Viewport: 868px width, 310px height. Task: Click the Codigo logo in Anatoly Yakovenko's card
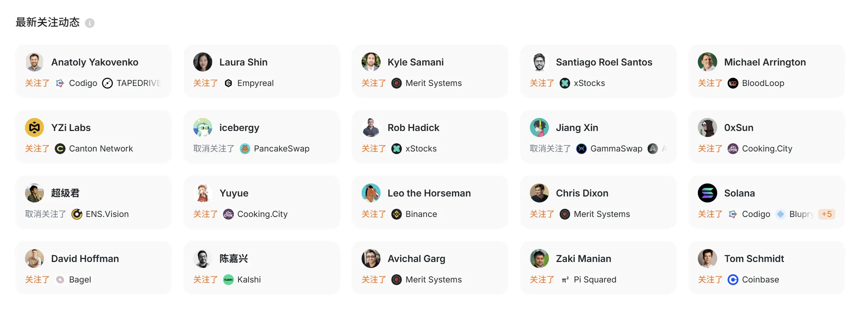(x=60, y=83)
